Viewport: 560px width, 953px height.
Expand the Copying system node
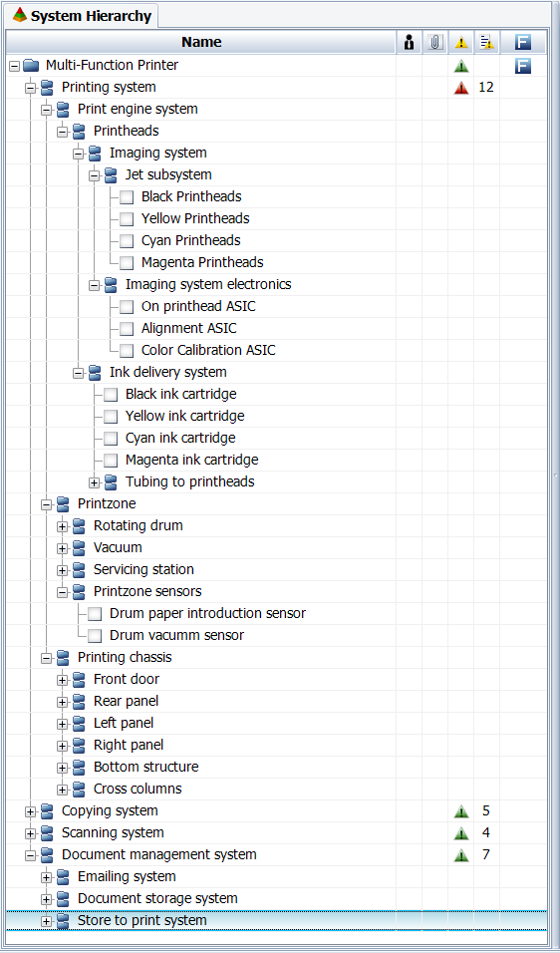click(x=30, y=811)
